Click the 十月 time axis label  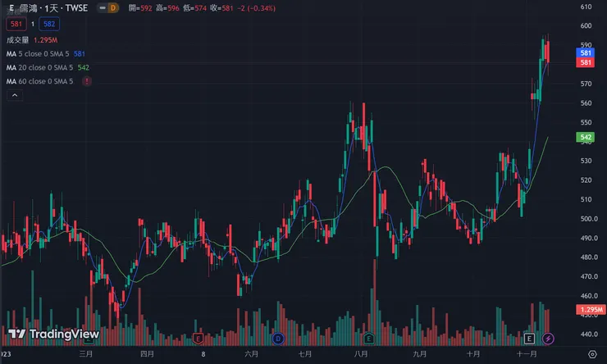pyautogui.click(x=473, y=354)
